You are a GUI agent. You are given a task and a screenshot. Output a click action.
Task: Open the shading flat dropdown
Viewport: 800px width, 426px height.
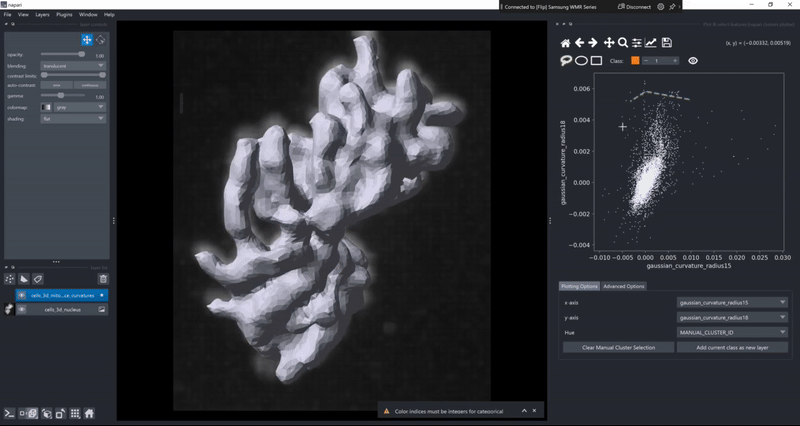(x=73, y=118)
